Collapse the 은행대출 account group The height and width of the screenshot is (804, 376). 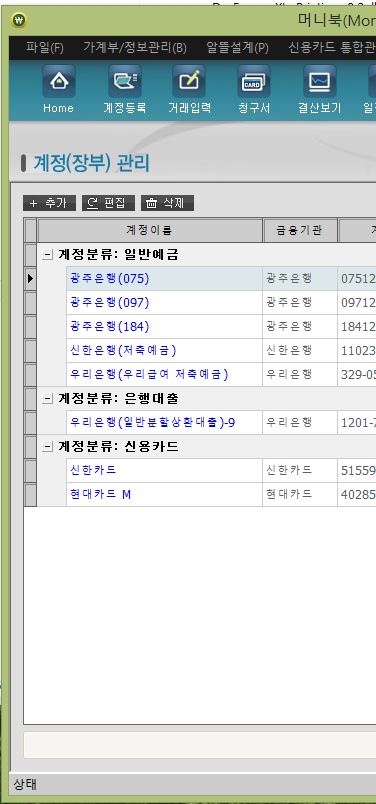(48, 398)
